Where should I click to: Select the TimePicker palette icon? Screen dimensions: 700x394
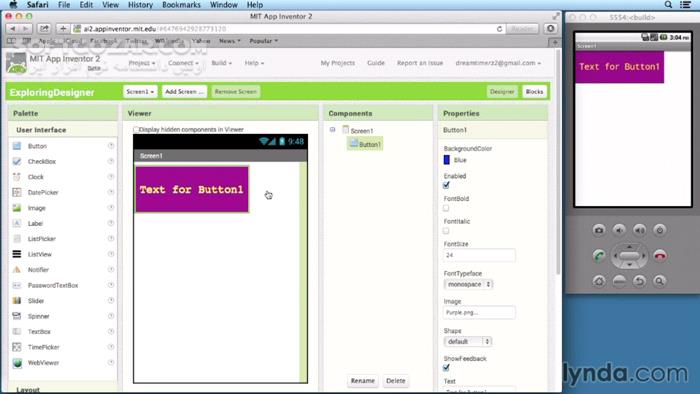[x=17, y=347]
